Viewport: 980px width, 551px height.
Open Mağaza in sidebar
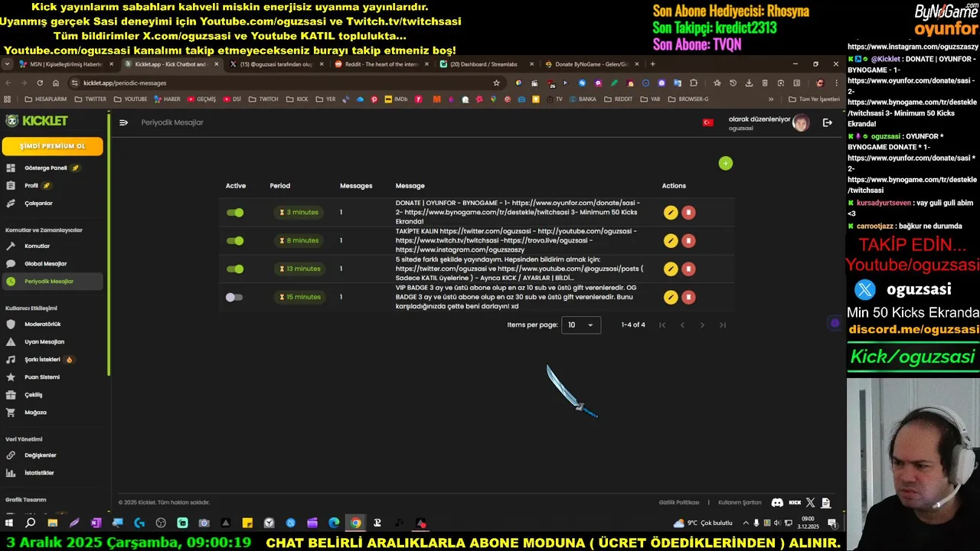coord(52,412)
